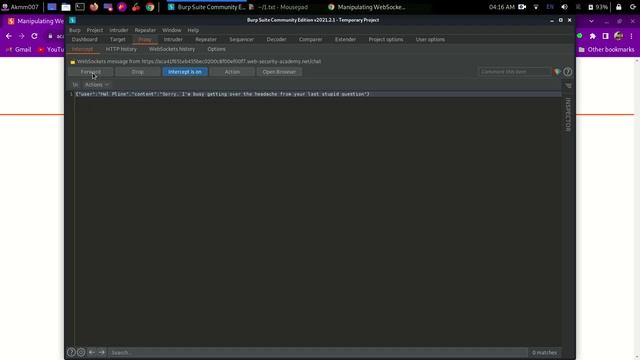Open the cherry icon app in top panel

click(136, 7)
